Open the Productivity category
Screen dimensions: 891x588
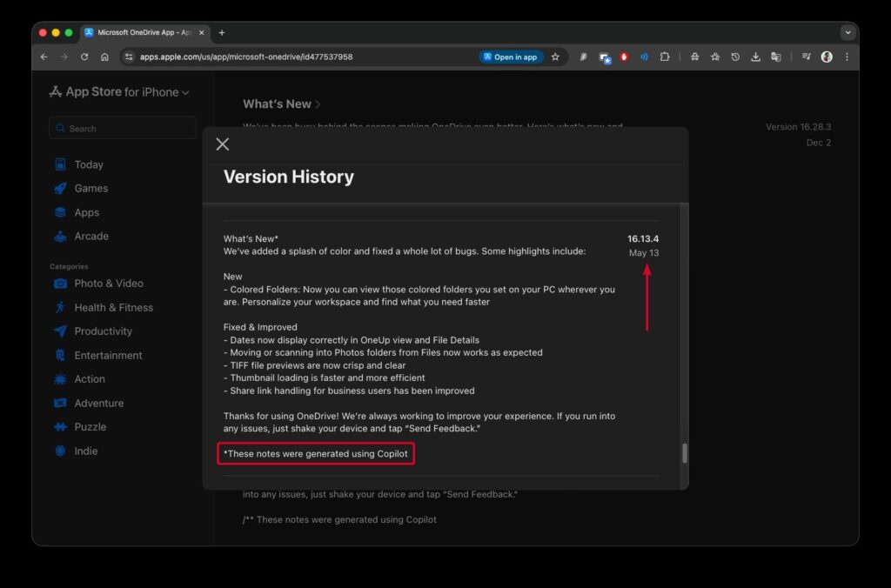tap(103, 331)
